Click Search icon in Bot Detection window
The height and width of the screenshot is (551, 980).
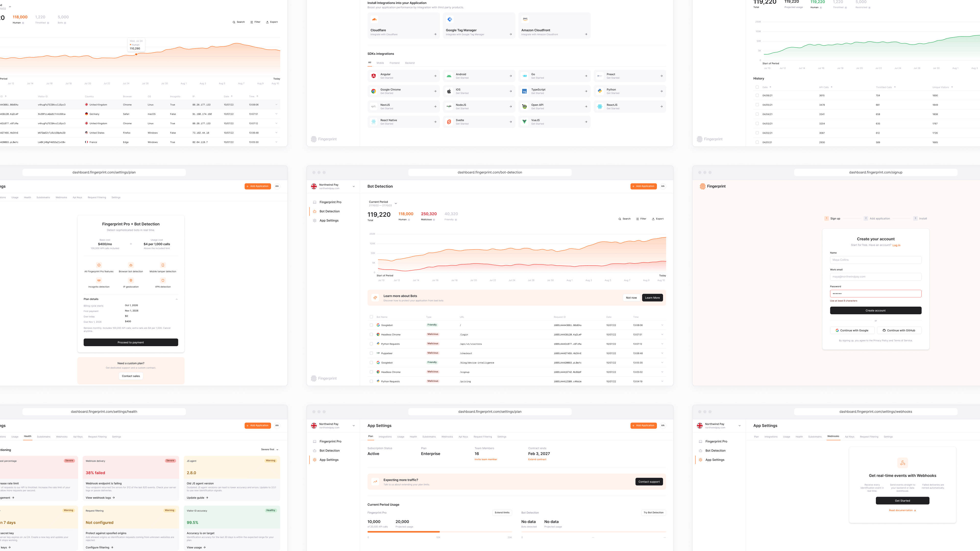point(620,219)
